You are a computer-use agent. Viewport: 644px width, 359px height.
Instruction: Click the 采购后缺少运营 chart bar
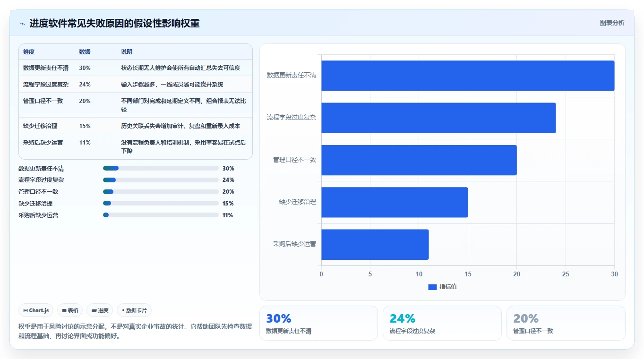tap(375, 244)
